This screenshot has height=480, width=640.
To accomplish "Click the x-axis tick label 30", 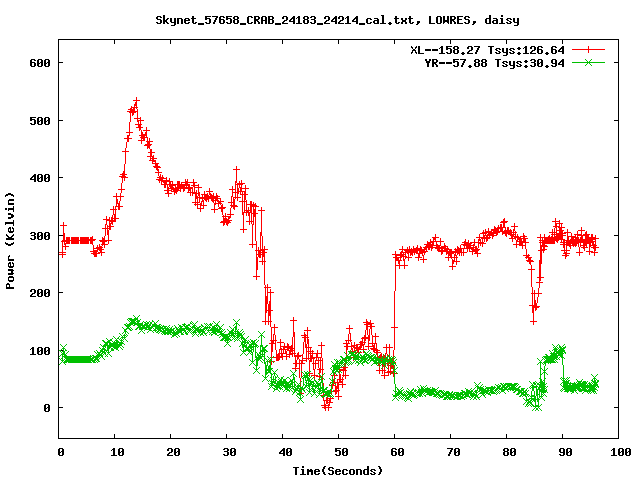I will [x=229, y=452].
